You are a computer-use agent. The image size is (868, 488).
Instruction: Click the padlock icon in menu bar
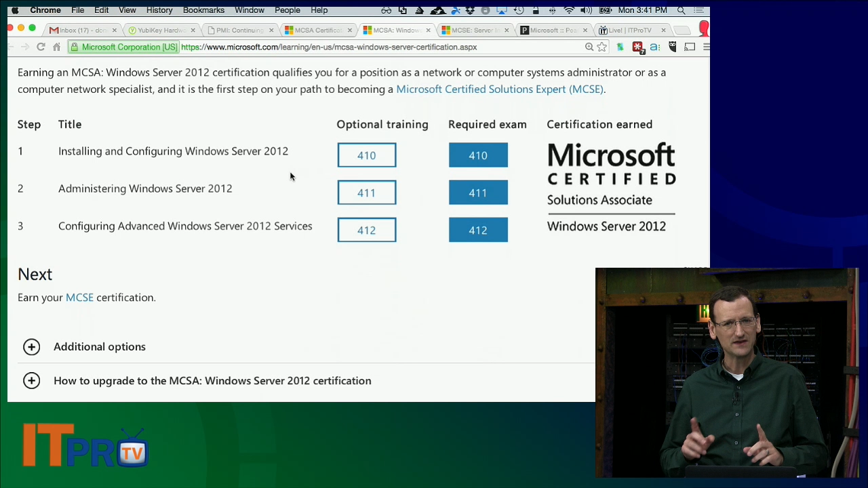(536, 10)
